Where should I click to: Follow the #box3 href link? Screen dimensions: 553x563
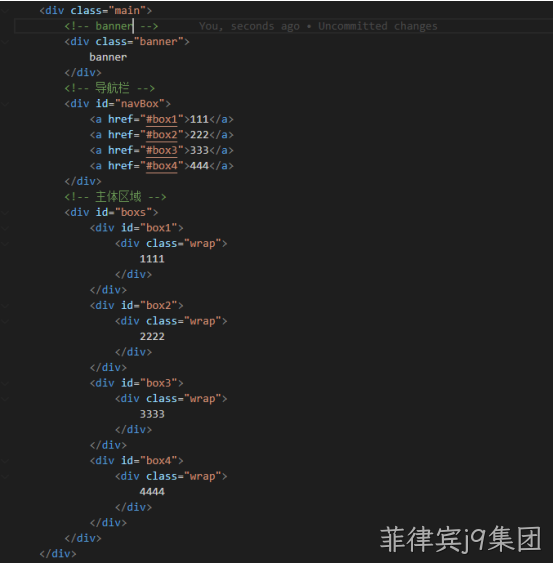pyautogui.click(x=162, y=150)
